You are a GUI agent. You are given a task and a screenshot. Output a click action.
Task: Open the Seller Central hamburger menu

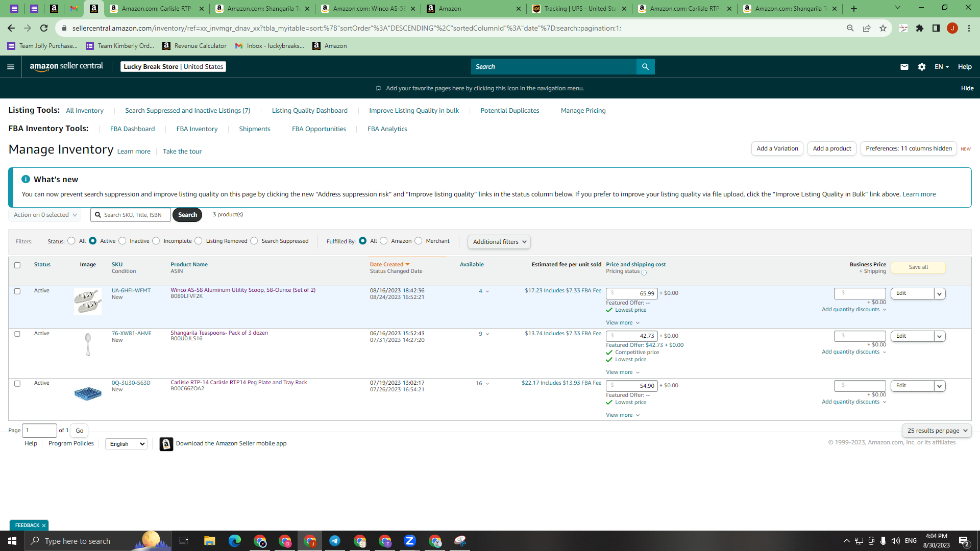click(11, 67)
